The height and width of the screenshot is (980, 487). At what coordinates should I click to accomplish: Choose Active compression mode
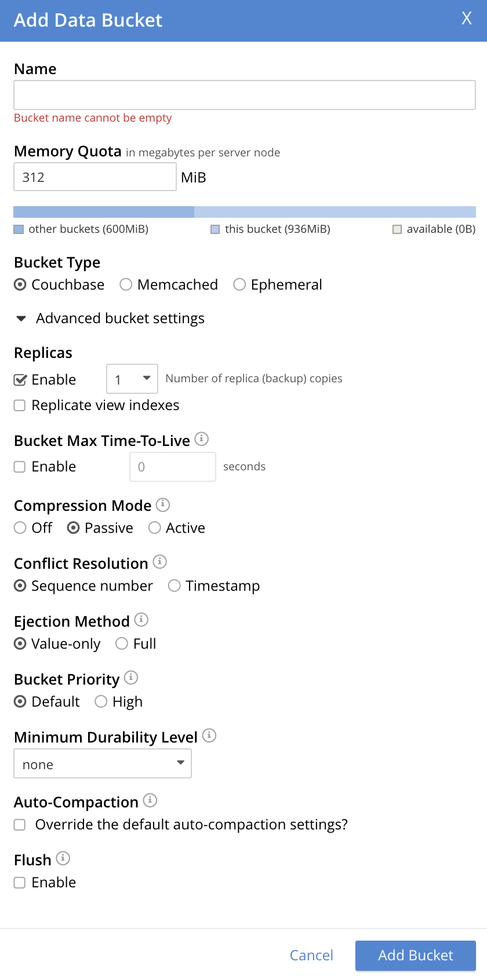pos(154,528)
